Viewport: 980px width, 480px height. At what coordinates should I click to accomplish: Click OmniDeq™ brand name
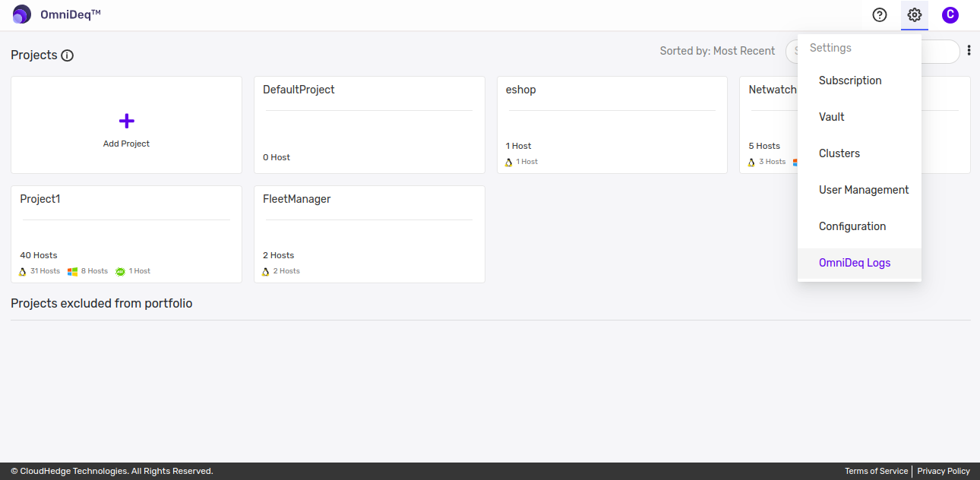[71, 14]
